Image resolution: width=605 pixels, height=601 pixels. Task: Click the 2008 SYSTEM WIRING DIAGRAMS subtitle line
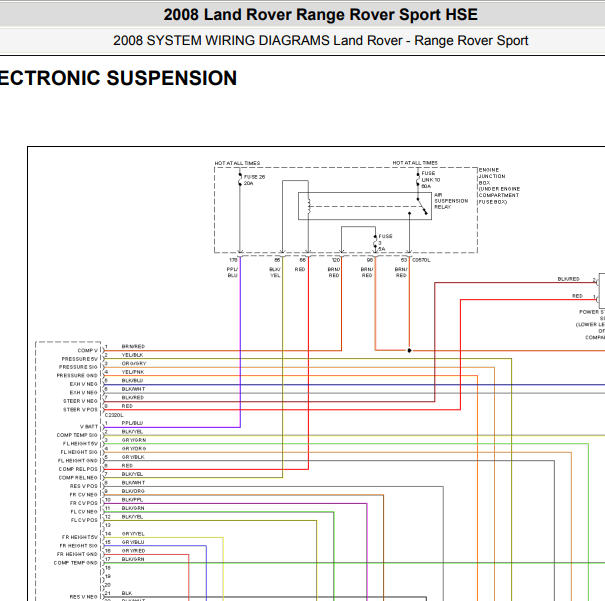click(x=320, y=40)
